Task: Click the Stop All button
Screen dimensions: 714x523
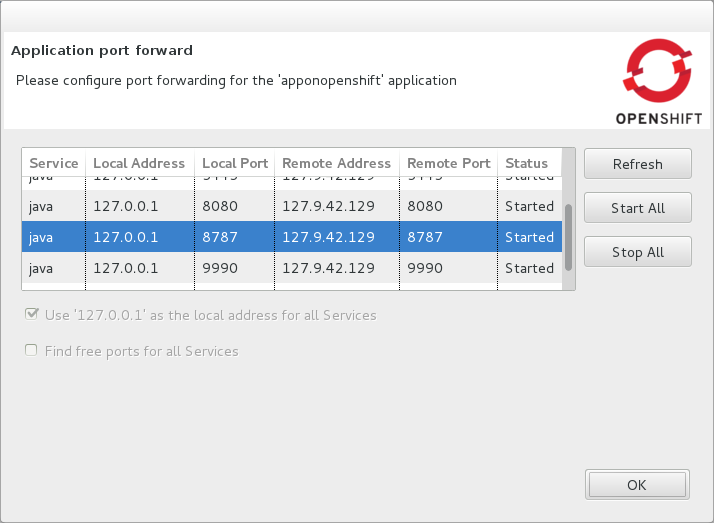Action: tap(637, 252)
